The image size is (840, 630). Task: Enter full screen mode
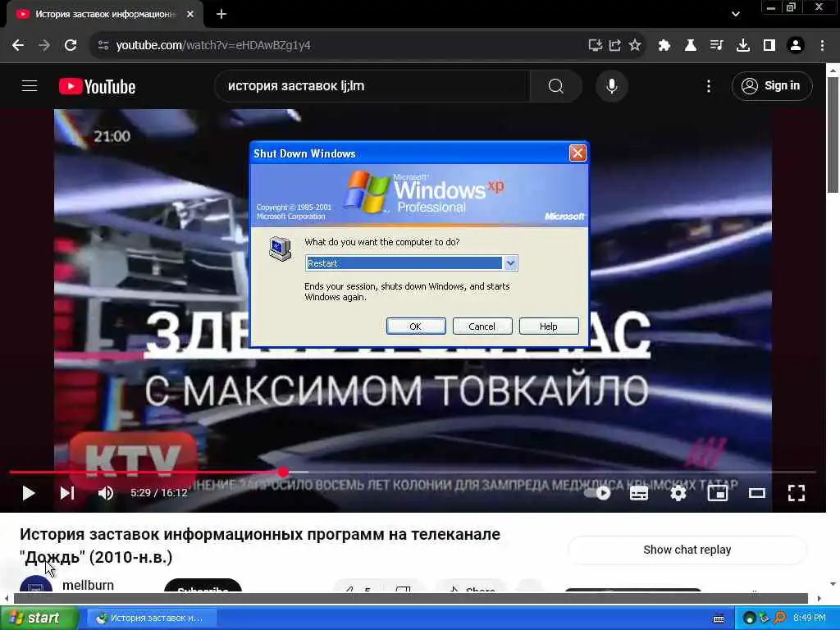pyautogui.click(x=797, y=493)
